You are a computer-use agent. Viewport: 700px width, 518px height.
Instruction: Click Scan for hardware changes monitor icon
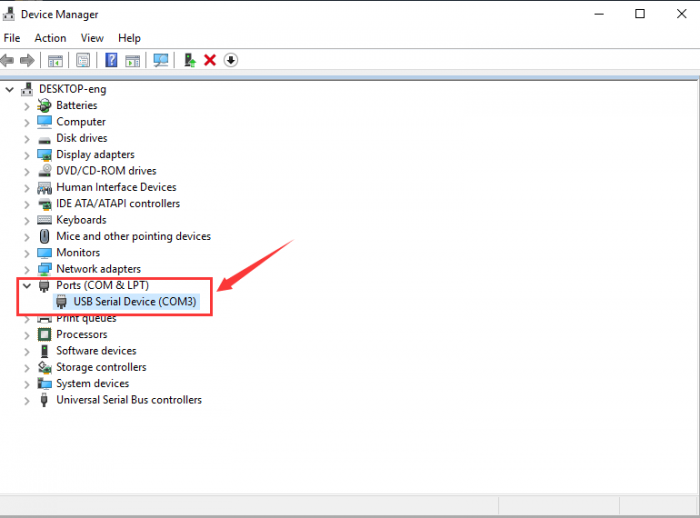point(160,60)
